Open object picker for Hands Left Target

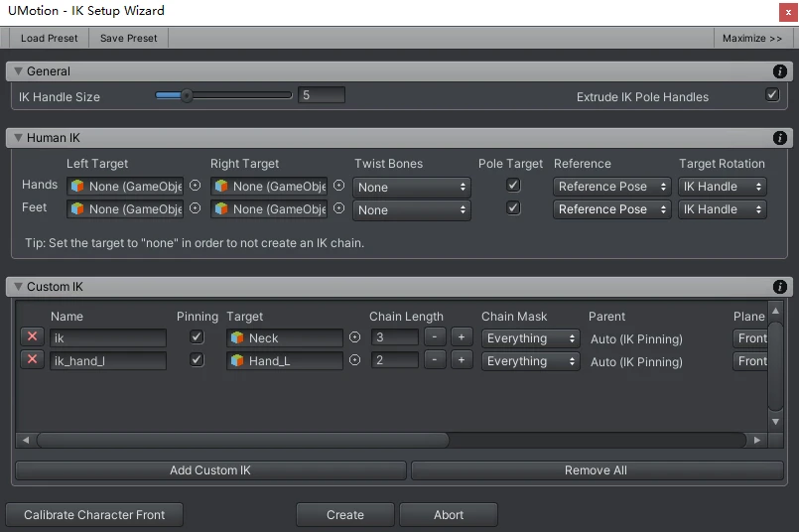(x=196, y=186)
